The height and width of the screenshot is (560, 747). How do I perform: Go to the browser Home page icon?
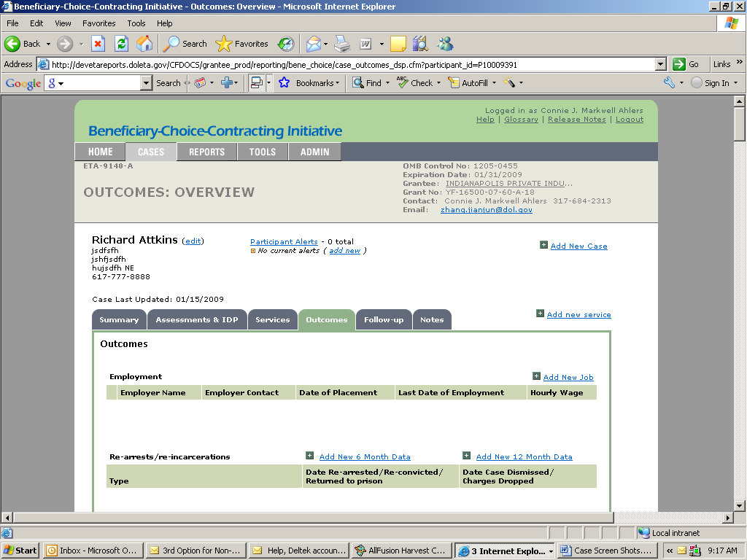(144, 44)
